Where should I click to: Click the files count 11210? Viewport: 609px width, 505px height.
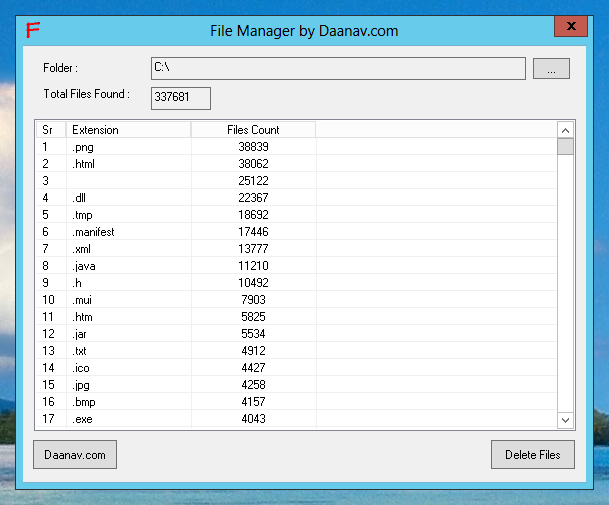click(253, 266)
